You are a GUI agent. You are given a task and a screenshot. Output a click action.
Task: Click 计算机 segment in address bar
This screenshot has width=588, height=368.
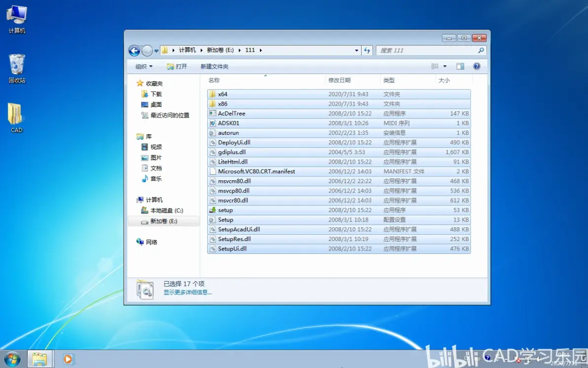click(x=187, y=50)
